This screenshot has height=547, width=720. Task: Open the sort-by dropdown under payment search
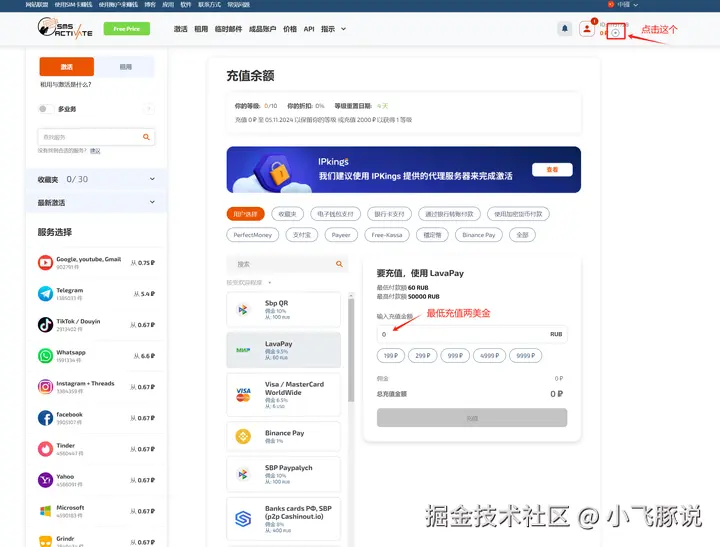248,282
